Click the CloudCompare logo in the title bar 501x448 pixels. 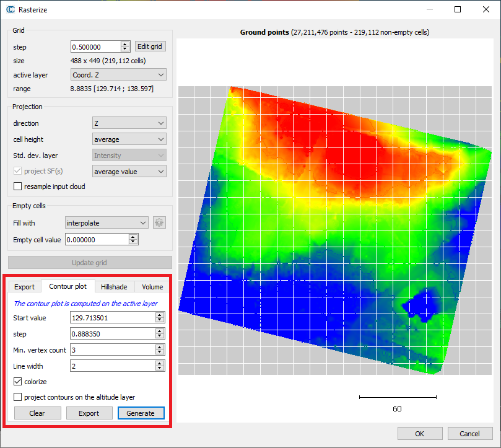(11, 9)
